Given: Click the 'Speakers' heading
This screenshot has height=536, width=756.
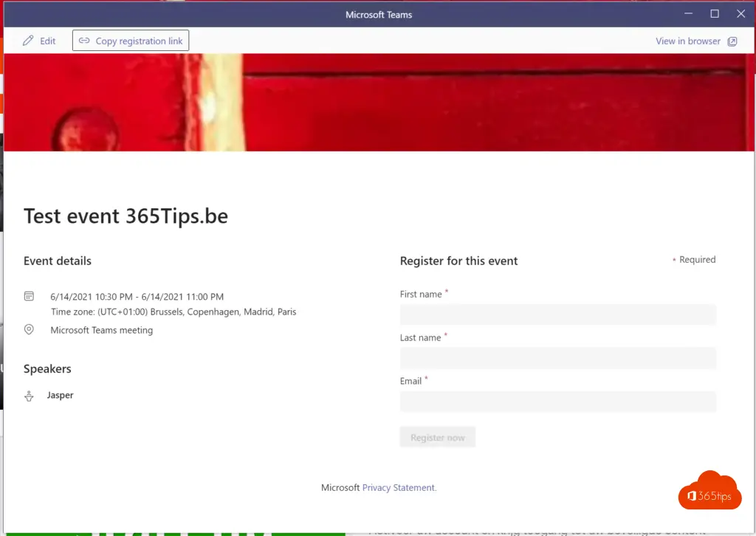Looking at the screenshot, I should pyautogui.click(x=47, y=368).
